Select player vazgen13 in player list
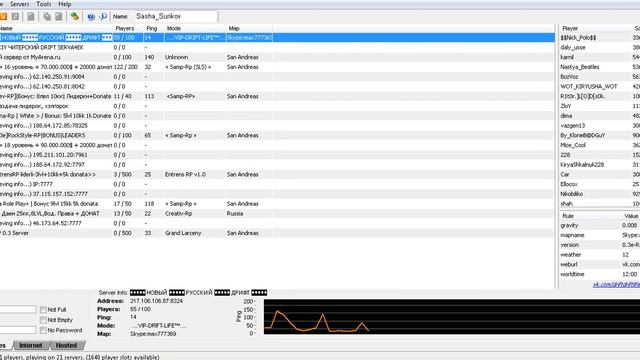640x360 pixels. [600, 126]
